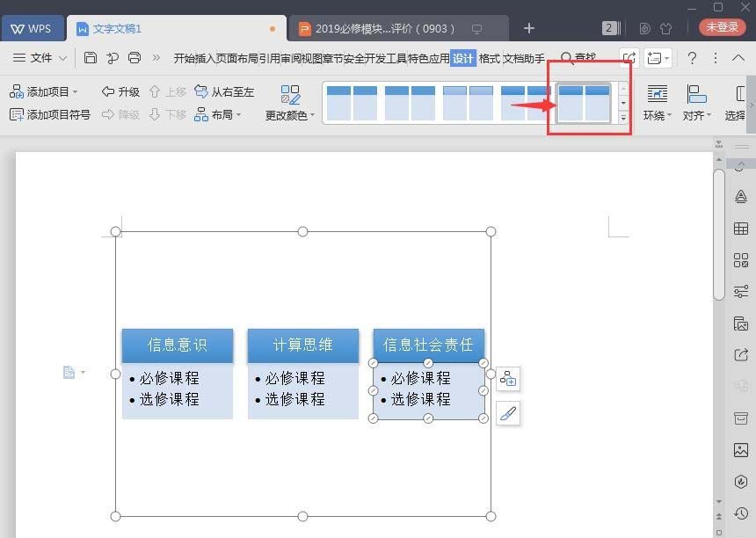756x538 pixels.
Task: Open the picture icon in the right sidebar
Action: click(x=740, y=450)
